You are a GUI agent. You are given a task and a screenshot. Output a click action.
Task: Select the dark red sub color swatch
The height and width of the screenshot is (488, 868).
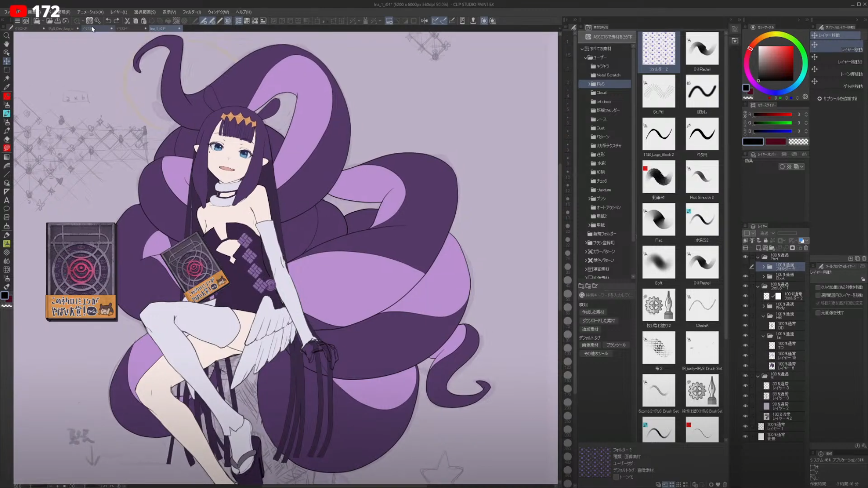[x=776, y=141]
